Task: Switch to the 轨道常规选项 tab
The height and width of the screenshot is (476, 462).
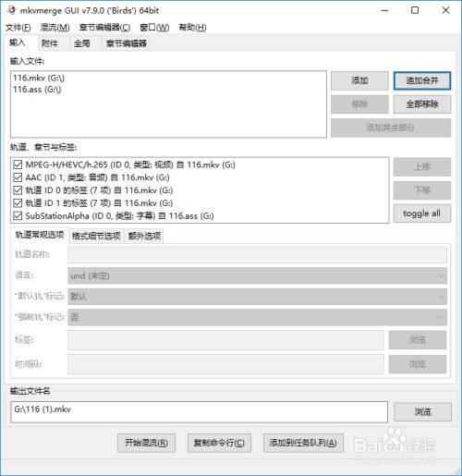Action: [x=40, y=235]
